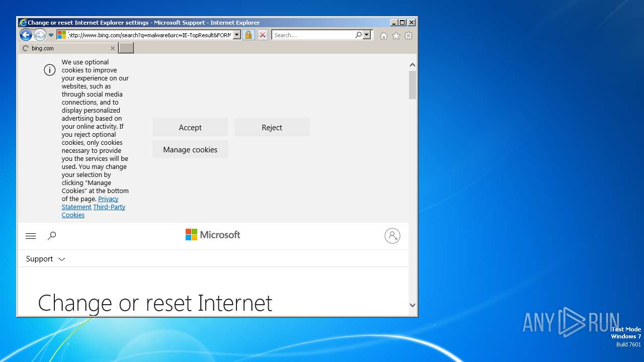Expand the address bar autocomplete dropdown
This screenshot has height=362, width=644.
(236, 35)
